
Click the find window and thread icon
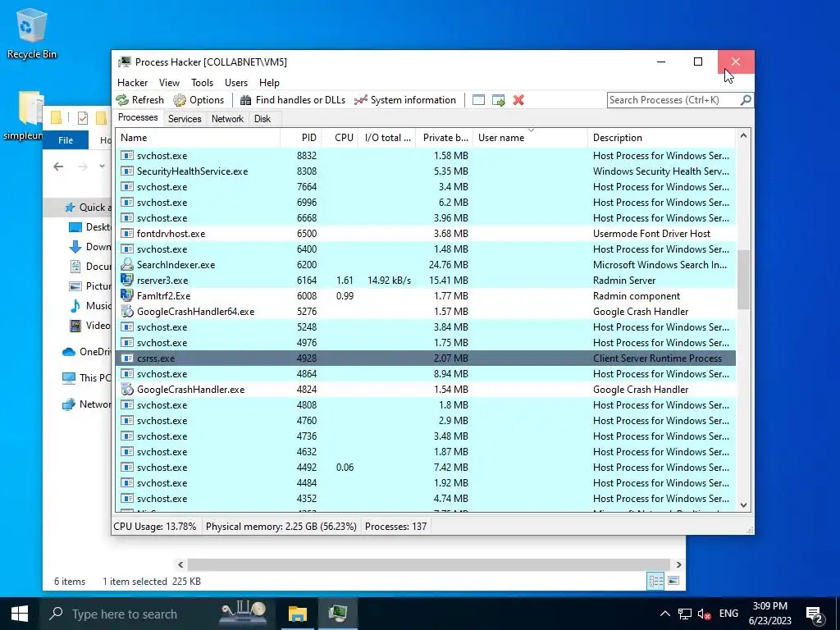point(499,100)
